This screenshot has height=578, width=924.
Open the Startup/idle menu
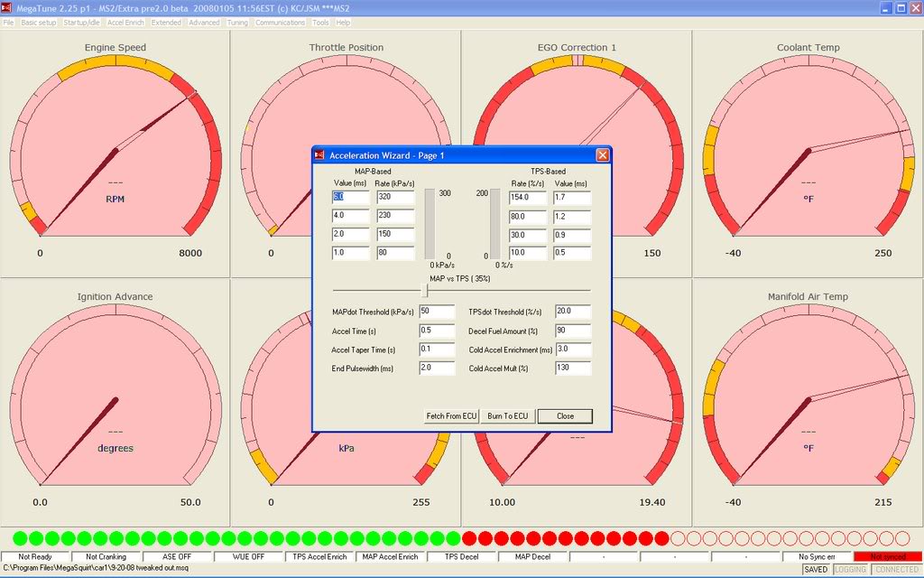[81, 23]
